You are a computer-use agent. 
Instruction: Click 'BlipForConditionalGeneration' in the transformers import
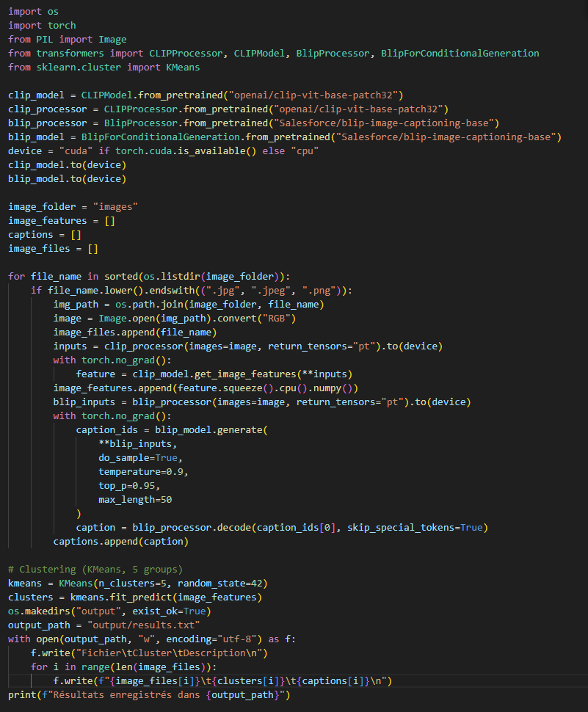click(460, 53)
